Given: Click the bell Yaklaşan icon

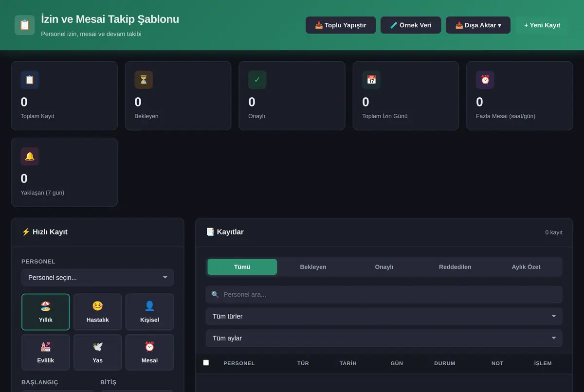Looking at the screenshot, I should click(30, 156).
